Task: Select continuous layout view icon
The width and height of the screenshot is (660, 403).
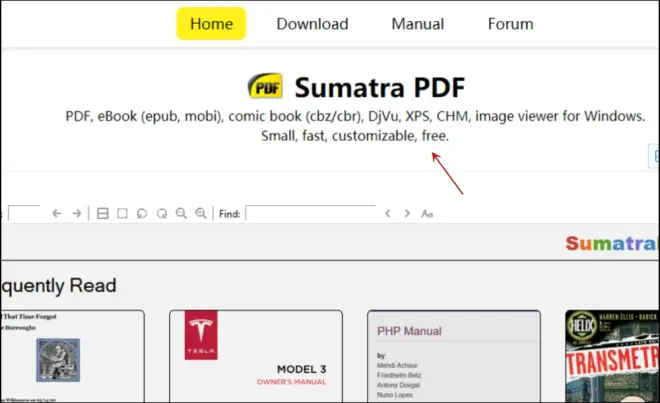Action: point(102,213)
